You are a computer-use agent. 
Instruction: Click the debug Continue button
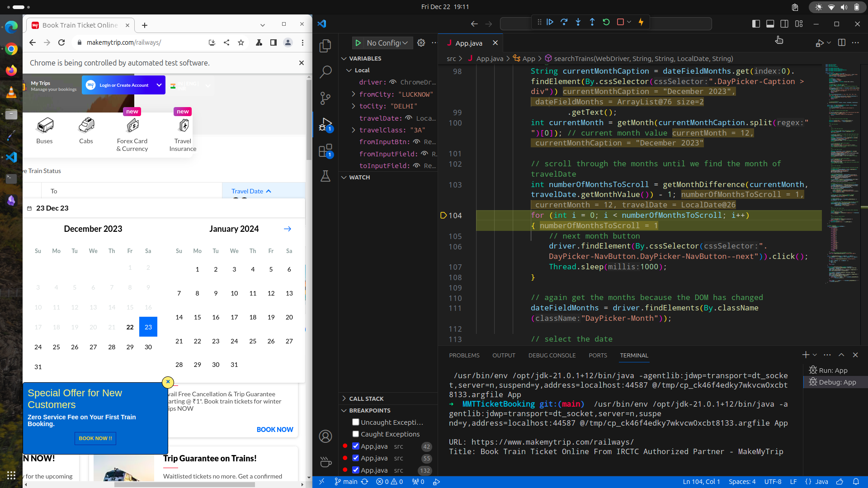tap(550, 22)
